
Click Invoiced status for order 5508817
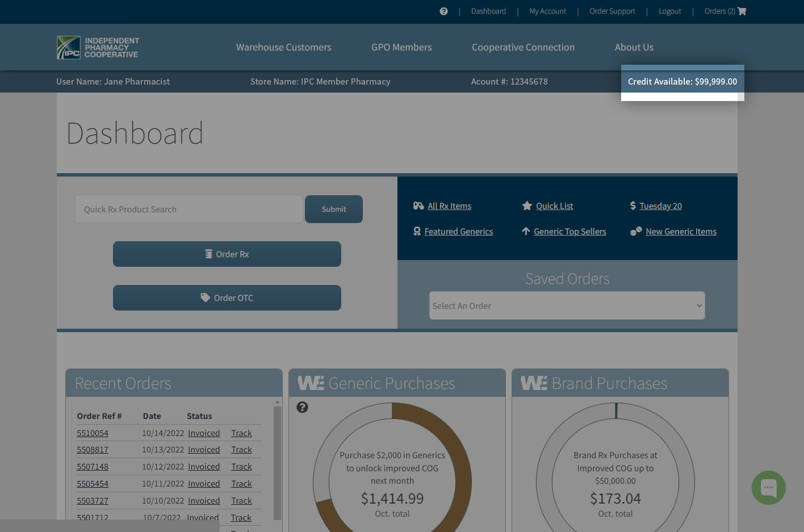(x=204, y=450)
